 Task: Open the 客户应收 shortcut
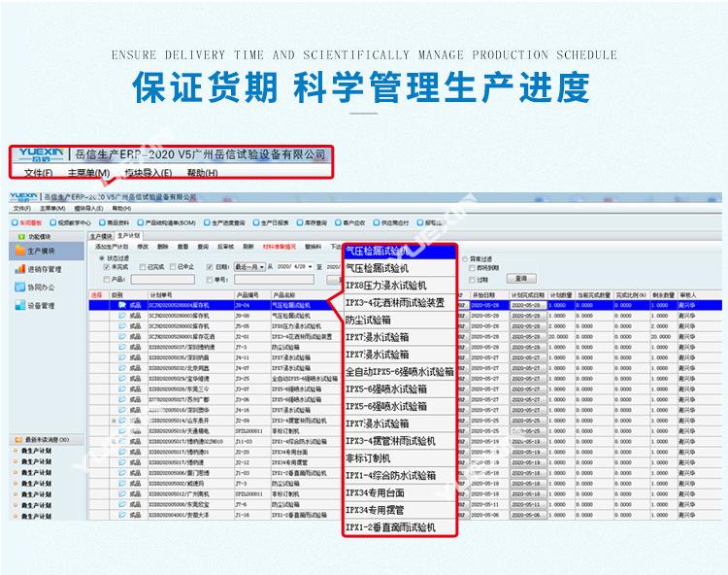coord(339,223)
